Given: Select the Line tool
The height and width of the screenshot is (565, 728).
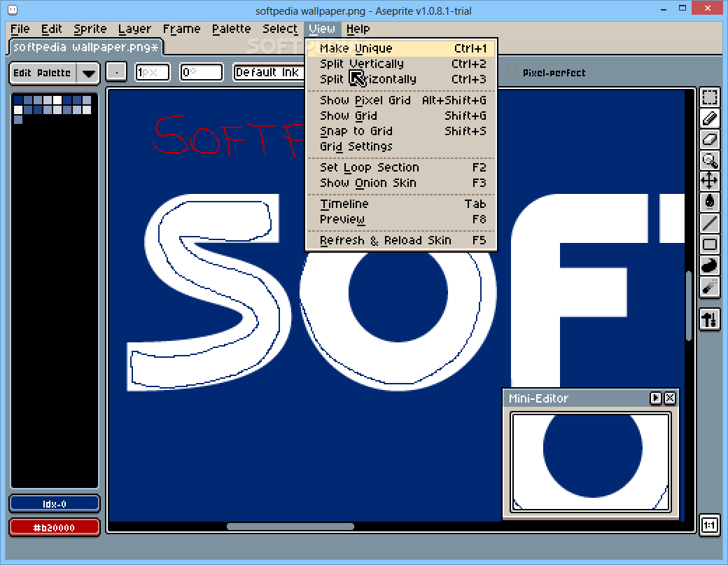Looking at the screenshot, I should (x=709, y=223).
